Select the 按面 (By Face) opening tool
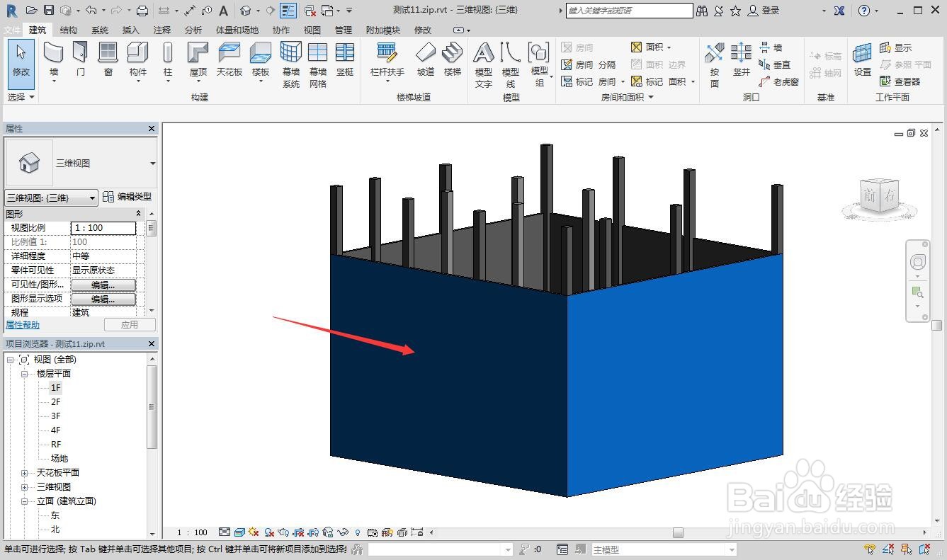This screenshot has width=947, height=560. [x=715, y=64]
